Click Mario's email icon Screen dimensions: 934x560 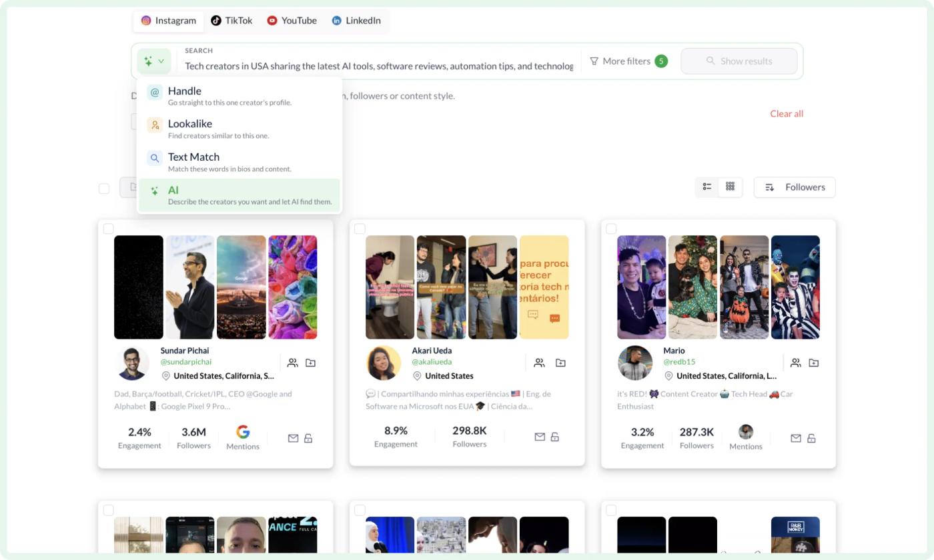796,438
